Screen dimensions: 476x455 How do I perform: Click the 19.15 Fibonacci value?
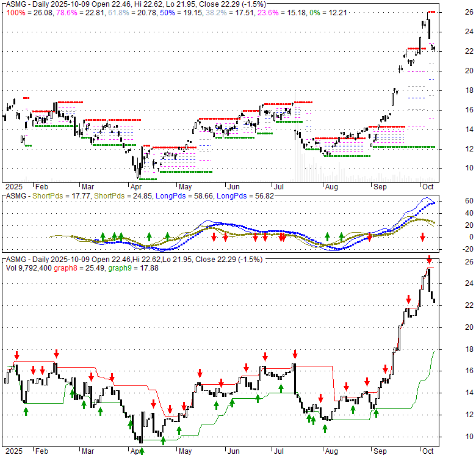(x=193, y=13)
